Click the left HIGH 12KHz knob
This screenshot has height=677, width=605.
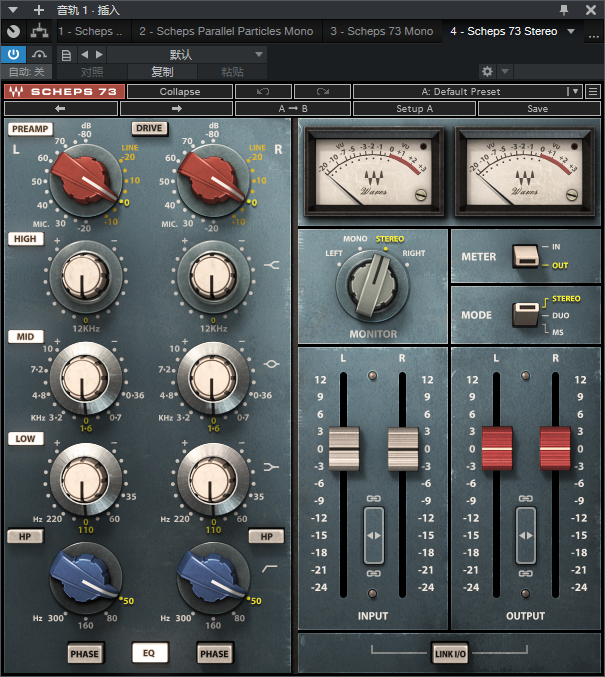tap(86, 276)
